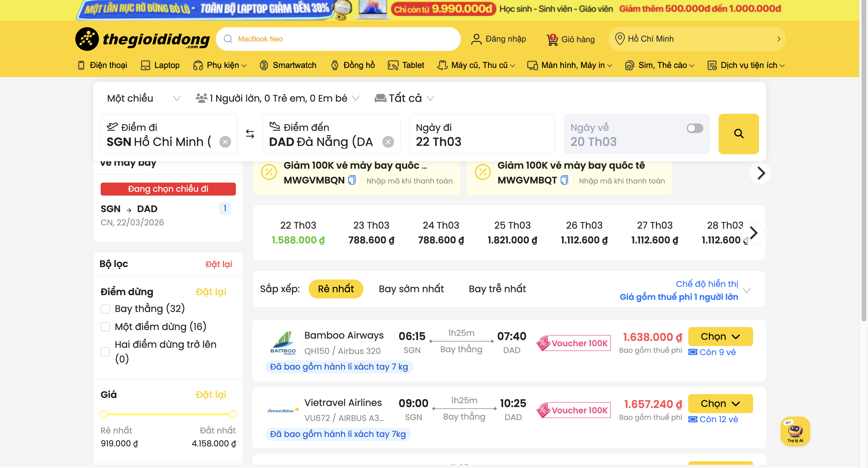Clear the SGN departure field

(225, 142)
